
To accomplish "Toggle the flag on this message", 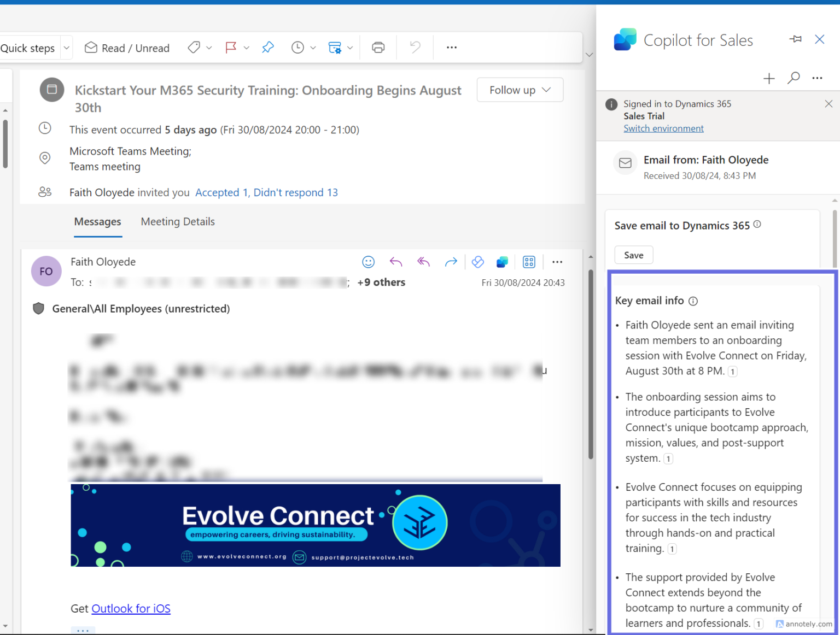I will click(x=231, y=48).
